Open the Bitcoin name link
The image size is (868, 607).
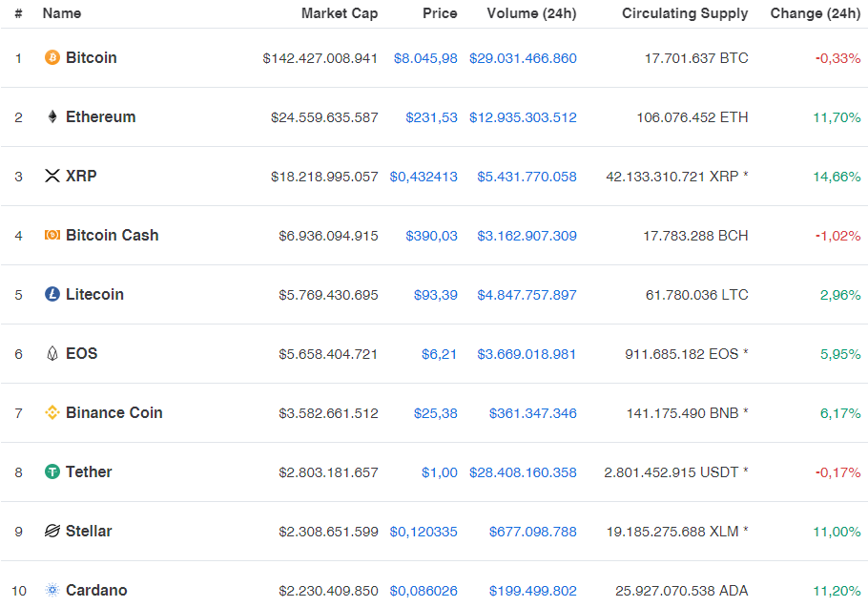(92, 57)
